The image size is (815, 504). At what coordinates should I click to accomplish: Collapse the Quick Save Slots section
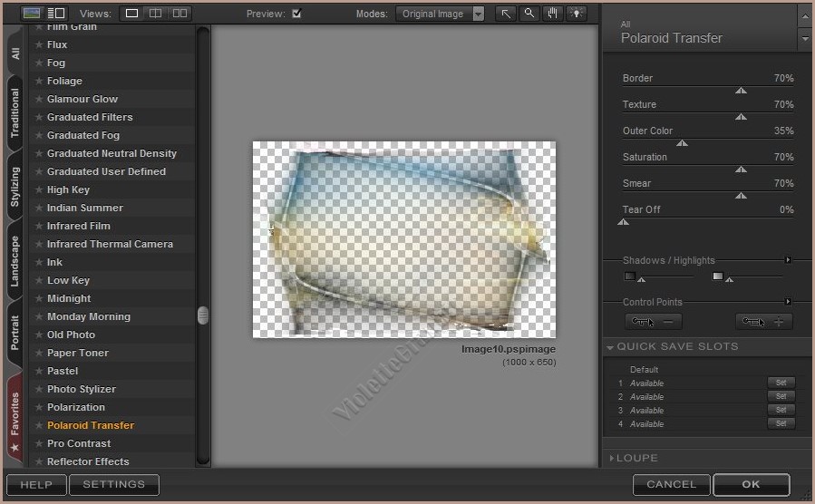tap(610, 347)
